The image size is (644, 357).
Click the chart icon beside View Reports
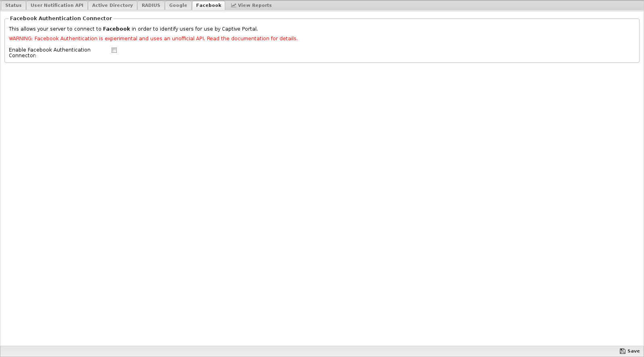coord(234,5)
